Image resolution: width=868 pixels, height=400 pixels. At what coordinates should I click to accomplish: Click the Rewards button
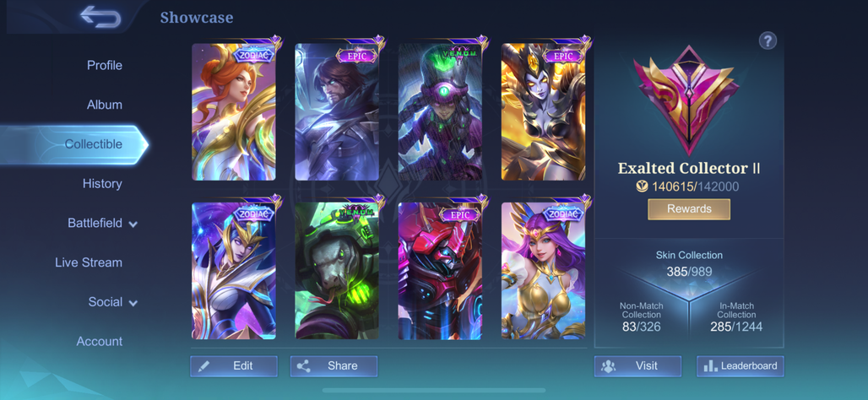(x=689, y=209)
